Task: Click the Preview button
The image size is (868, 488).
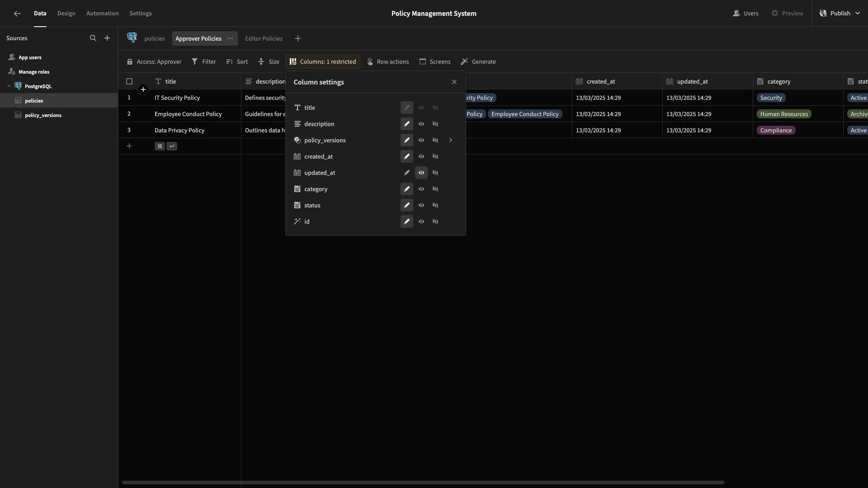Action: pyautogui.click(x=788, y=14)
